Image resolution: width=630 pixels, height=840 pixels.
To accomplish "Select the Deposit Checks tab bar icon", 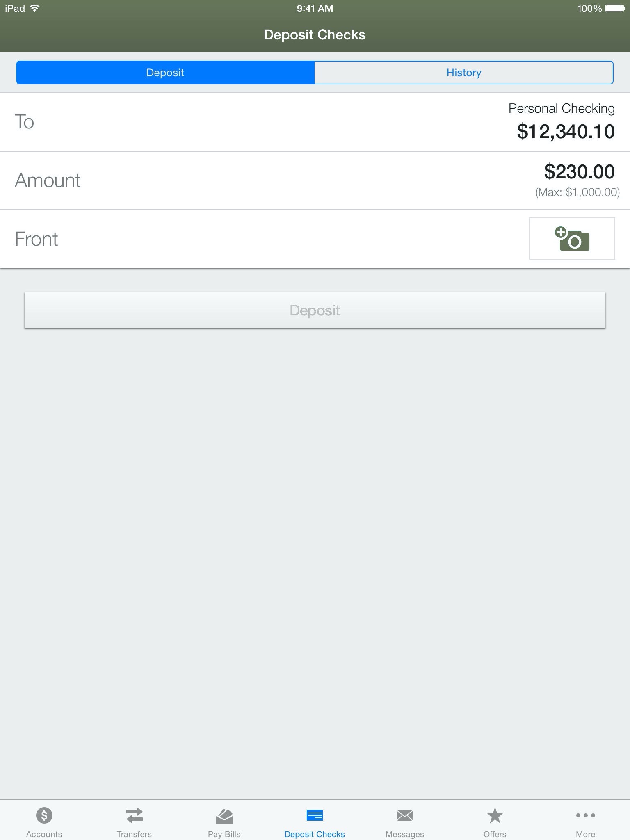I will [x=315, y=815].
